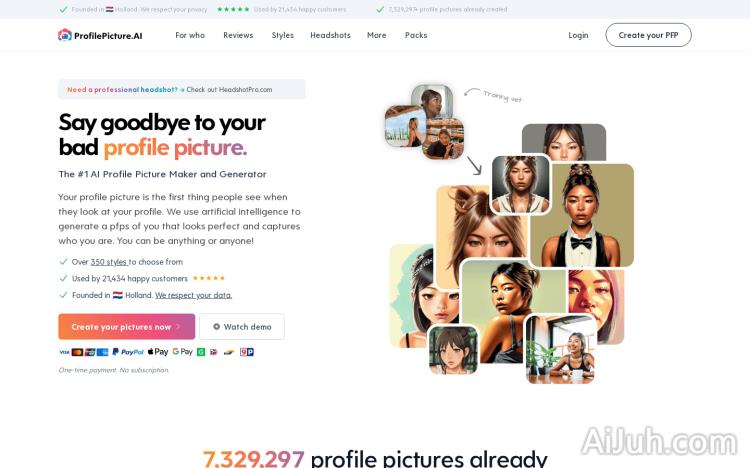Expand the Headshots navigation menu
The image size is (750, 468).
(x=331, y=35)
